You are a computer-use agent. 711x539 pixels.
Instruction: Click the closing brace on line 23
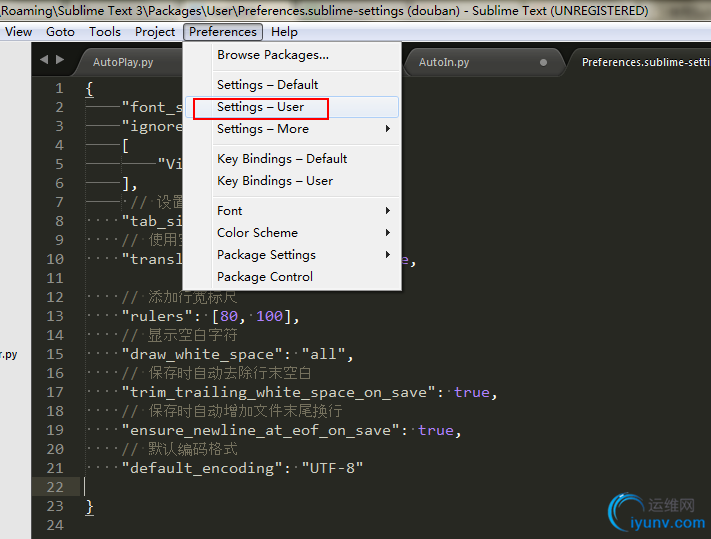click(89, 506)
